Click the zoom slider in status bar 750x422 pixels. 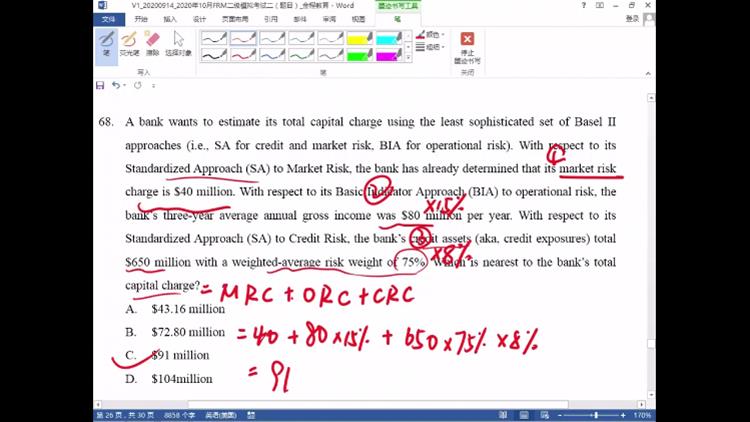pos(595,415)
